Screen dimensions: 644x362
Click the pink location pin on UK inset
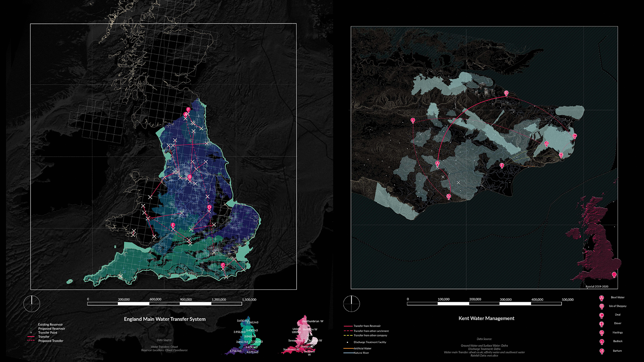pyautogui.click(x=614, y=274)
